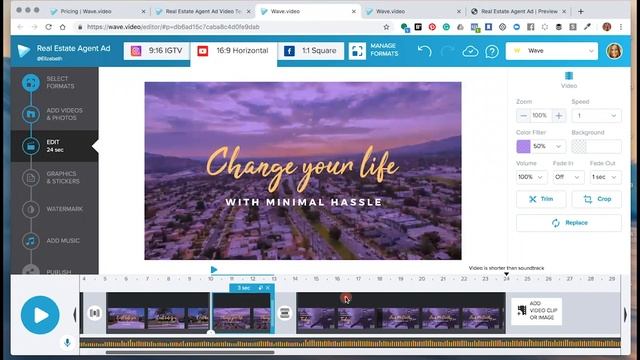Viewport: 640px width, 360px height.
Task: Open a new browser tab
Action: (580, 11)
